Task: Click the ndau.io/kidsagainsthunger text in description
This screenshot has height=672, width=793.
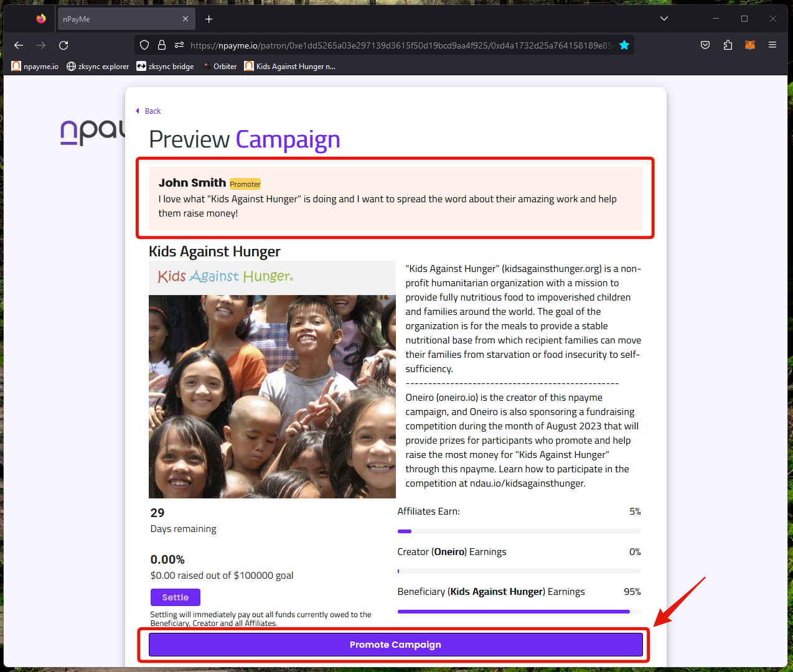Action: pos(527,483)
